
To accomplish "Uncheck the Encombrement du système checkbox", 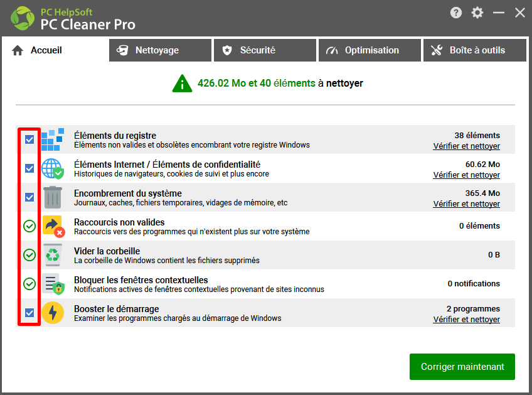I will (29, 197).
